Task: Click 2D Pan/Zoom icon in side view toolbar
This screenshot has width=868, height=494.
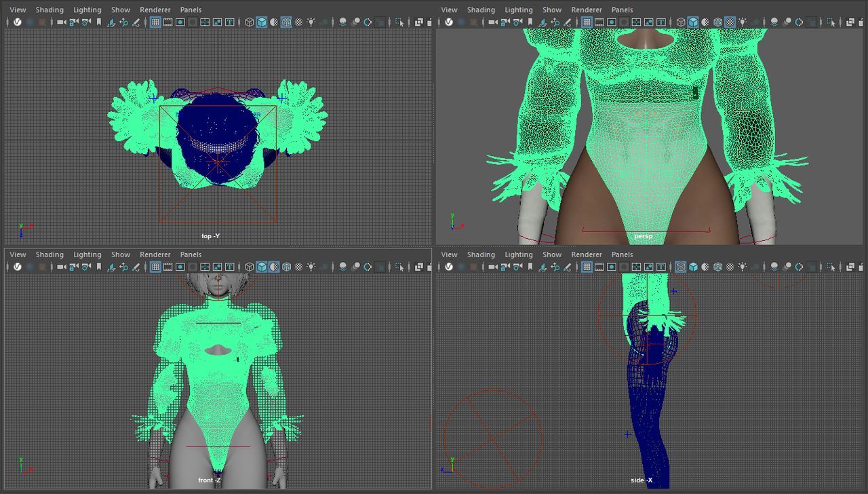Action: (555, 267)
